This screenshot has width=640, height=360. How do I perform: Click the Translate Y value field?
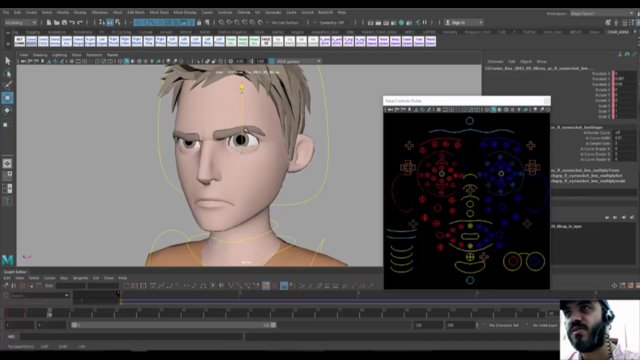625,79
